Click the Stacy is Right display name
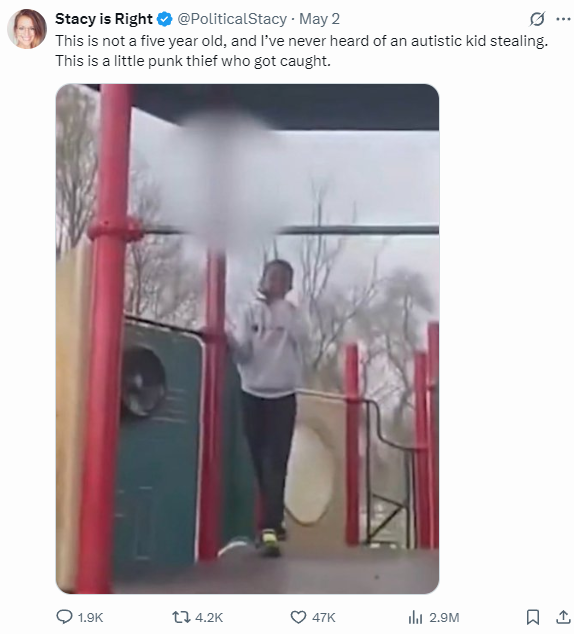 104,19
